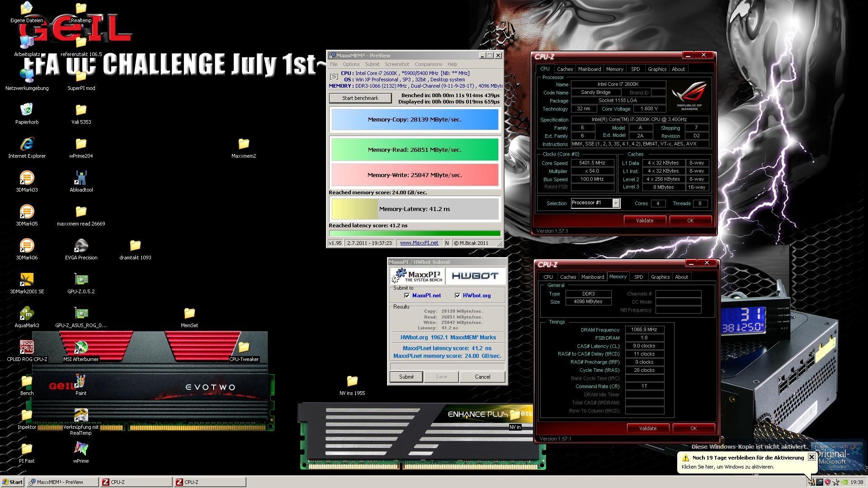The height and width of the screenshot is (488, 868).
Task: Open the Options menu in MaxxMEM²
Action: click(x=351, y=64)
